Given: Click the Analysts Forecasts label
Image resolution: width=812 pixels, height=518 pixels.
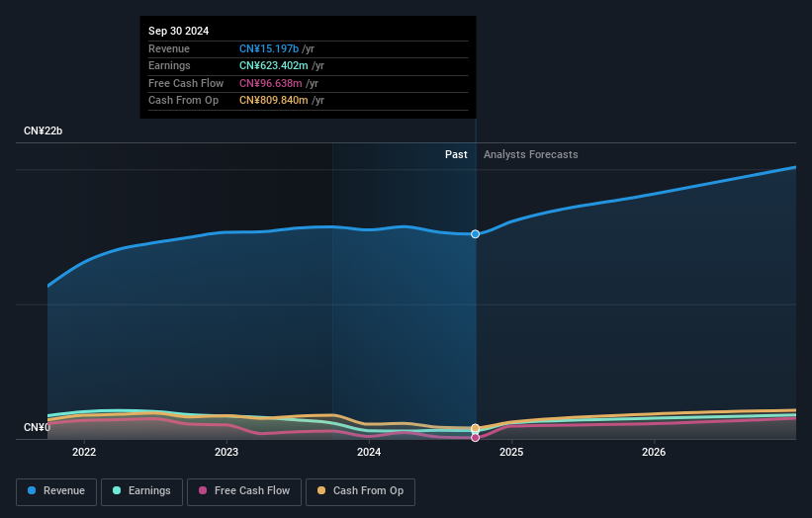Looking at the screenshot, I should 531,154.
